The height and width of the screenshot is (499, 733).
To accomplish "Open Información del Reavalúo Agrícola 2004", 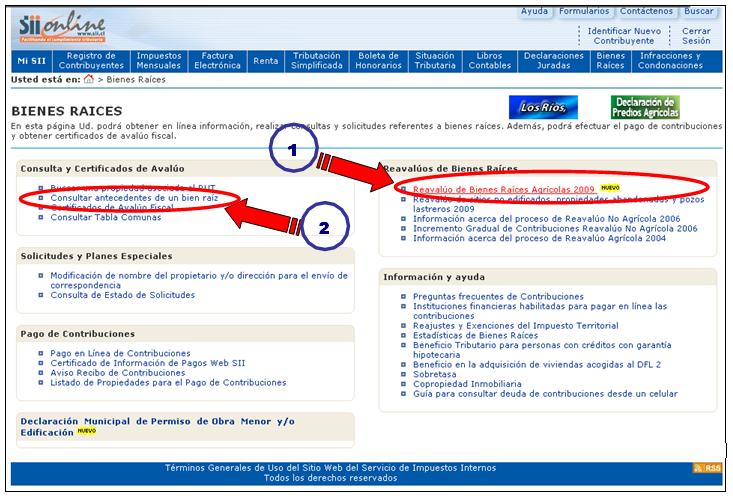I will tap(539, 239).
